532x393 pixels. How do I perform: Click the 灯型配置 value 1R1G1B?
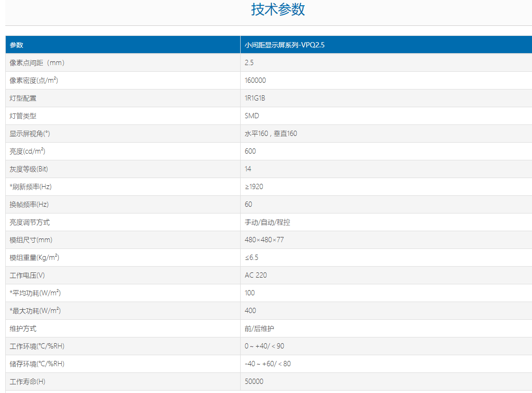(255, 98)
